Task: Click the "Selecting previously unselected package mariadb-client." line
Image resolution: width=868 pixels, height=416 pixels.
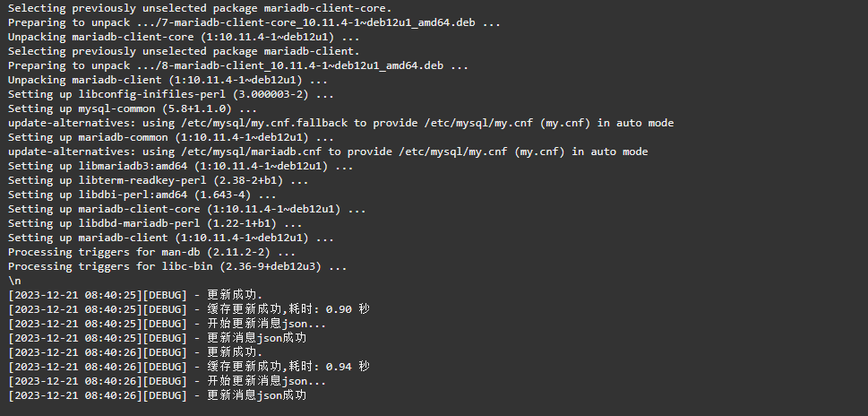Action: (184, 51)
